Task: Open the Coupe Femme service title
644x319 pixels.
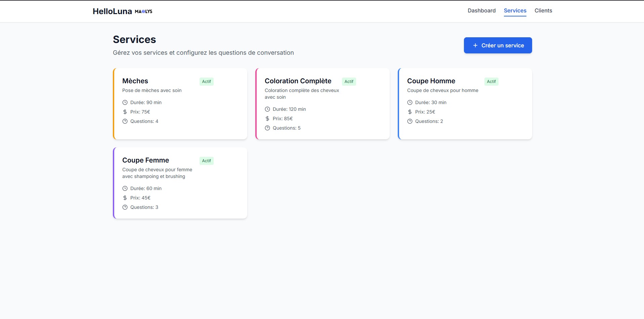Action: [x=145, y=160]
